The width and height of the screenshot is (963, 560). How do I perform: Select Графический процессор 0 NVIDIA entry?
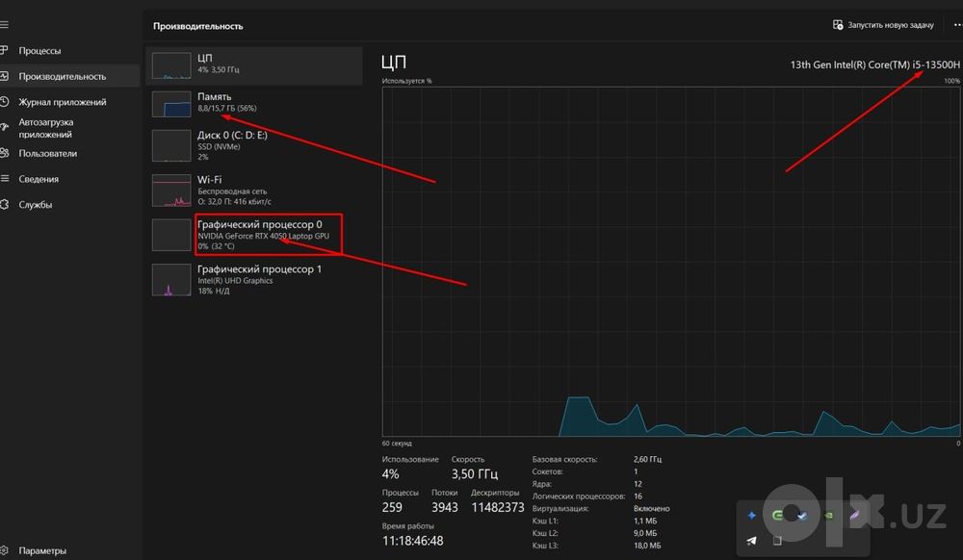pyautogui.click(x=254, y=235)
